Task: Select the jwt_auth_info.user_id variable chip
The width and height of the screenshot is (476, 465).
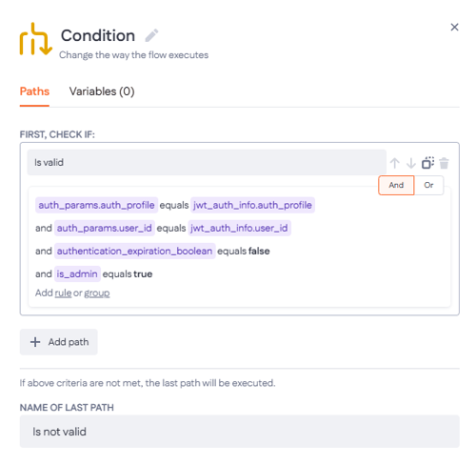Action: point(239,228)
